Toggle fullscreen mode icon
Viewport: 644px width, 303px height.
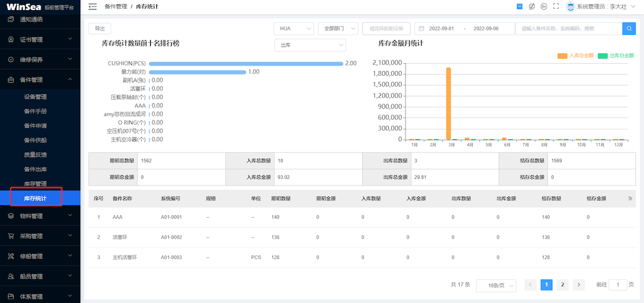point(556,6)
